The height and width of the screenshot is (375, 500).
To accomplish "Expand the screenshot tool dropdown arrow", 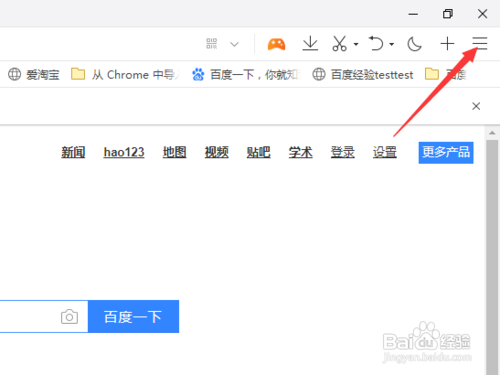I will pyautogui.click(x=356, y=44).
